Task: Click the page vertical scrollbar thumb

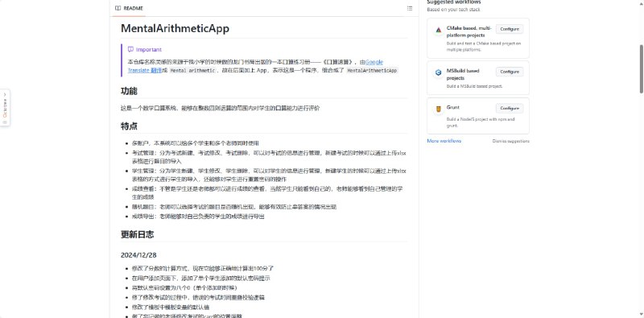Action: [x=641, y=68]
